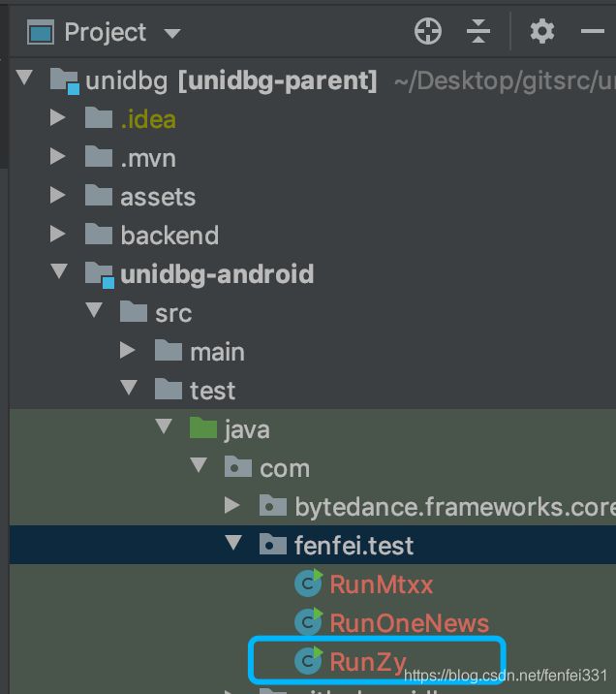Screen dimensions: 616x694
Task: Open Project panel settings gear
Action: (x=542, y=31)
